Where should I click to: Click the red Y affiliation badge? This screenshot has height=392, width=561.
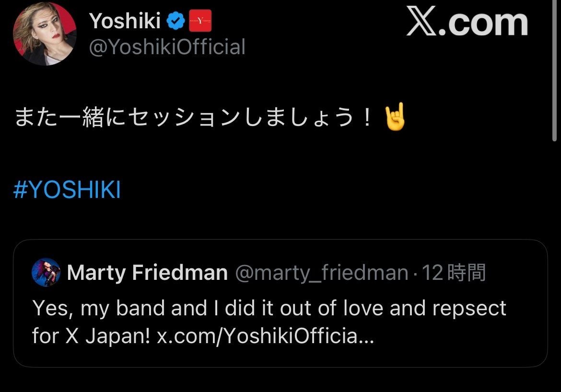point(200,21)
